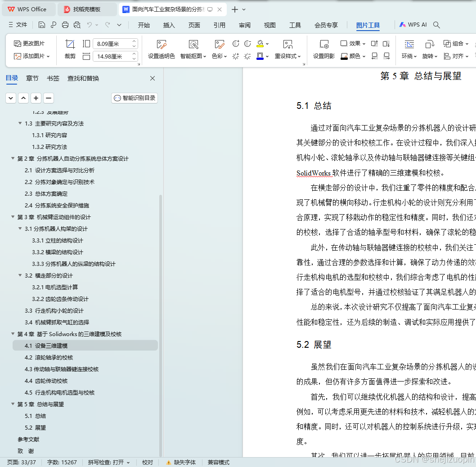Go to 参考文献 in outline

click(x=28, y=440)
